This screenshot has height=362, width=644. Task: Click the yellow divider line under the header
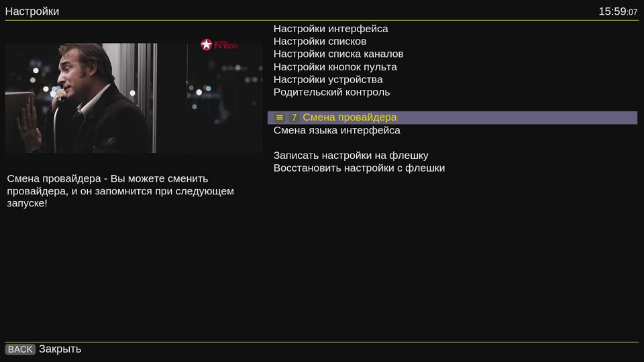point(322,21)
